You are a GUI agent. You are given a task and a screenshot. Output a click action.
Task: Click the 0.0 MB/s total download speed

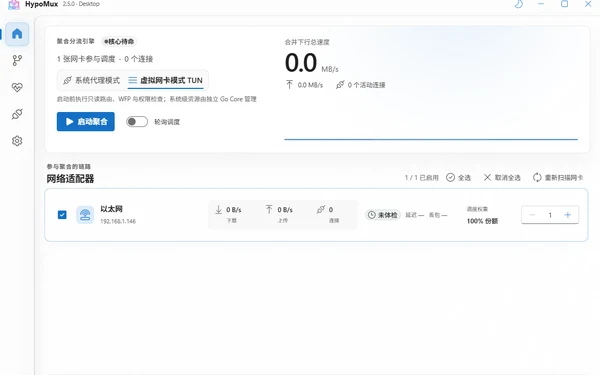click(311, 64)
